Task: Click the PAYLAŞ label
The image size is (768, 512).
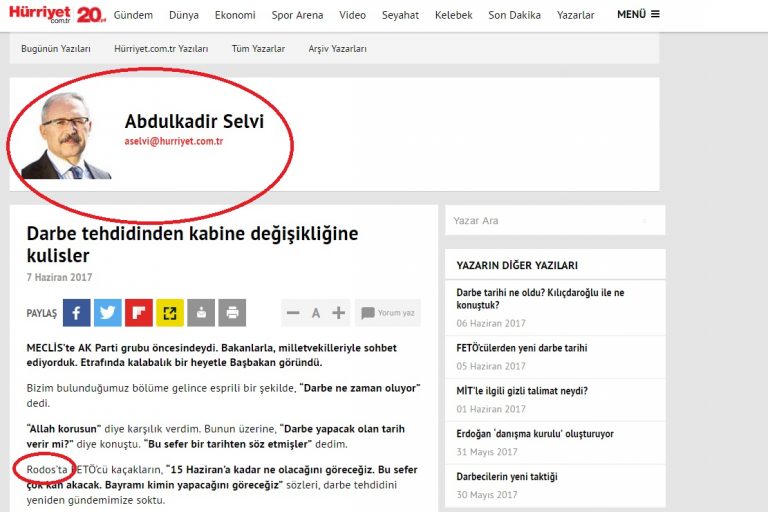Action: coord(42,313)
